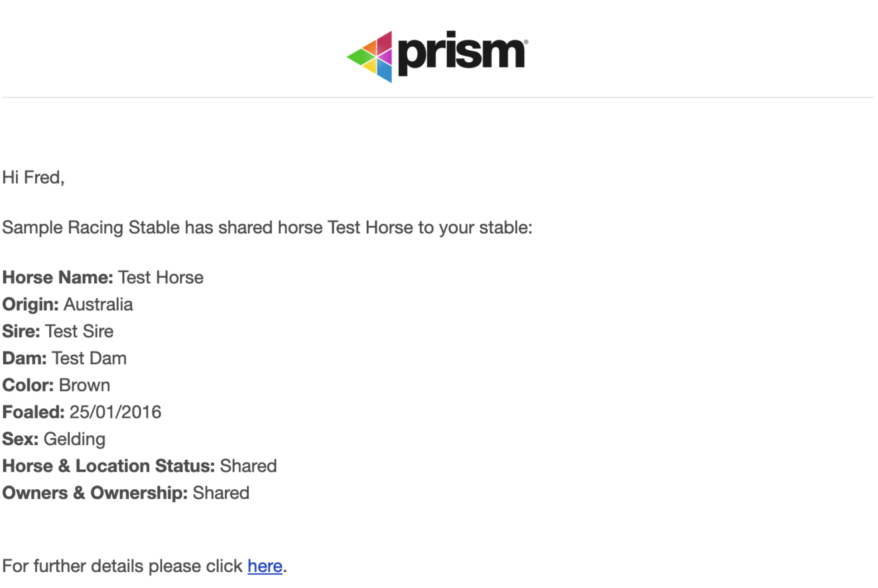Click the "Shared" value for Location Status
This screenshot has height=588, width=878.
coord(248,466)
